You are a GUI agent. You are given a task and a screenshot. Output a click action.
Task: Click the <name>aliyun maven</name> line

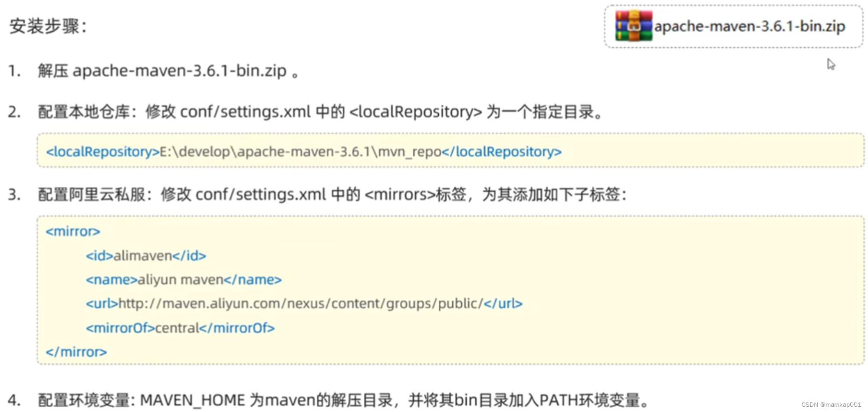click(x=184, y=280)
